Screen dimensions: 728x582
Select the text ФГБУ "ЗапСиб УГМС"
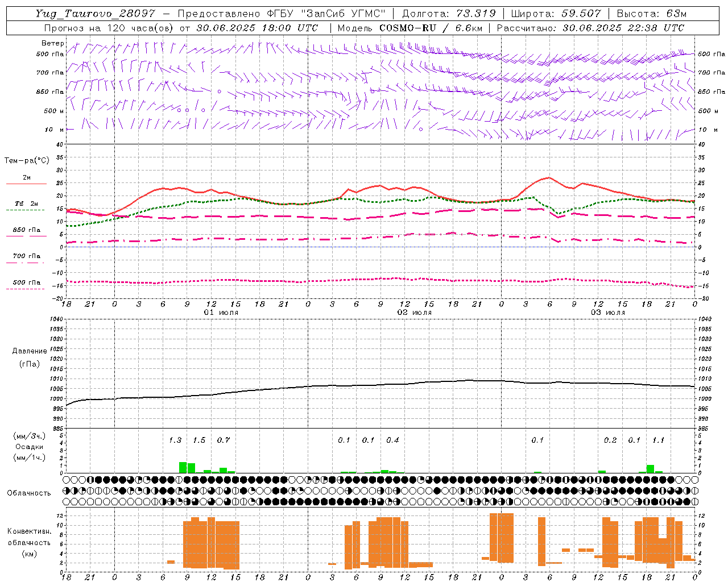click(326, 14)
